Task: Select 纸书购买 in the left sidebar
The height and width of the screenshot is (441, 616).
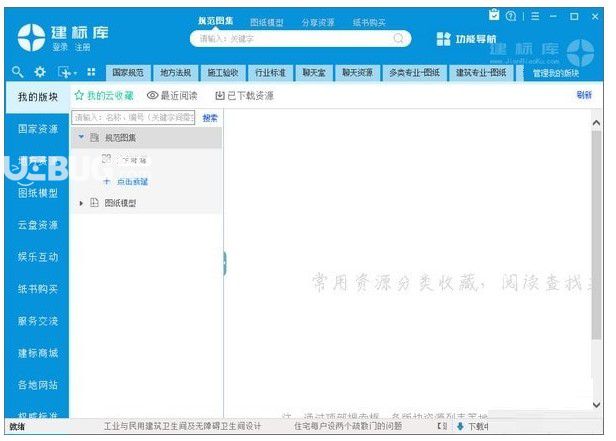Action: pos(38,289)
